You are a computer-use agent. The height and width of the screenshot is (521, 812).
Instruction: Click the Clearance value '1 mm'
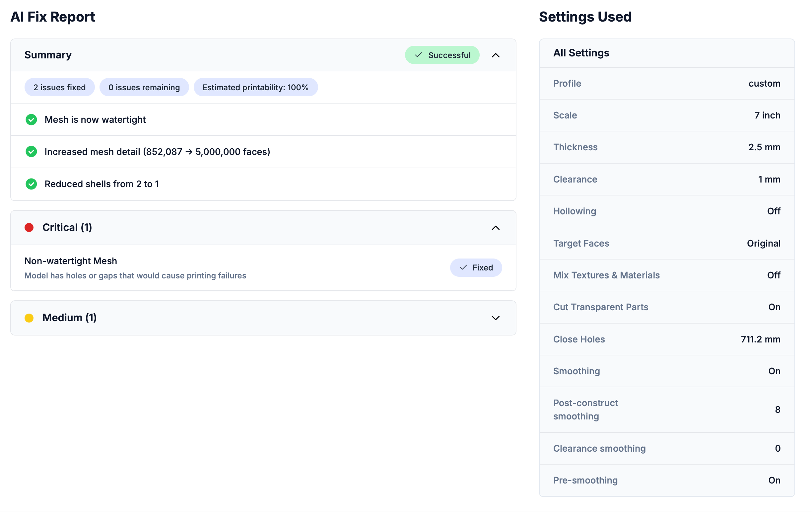click(769, 179)
